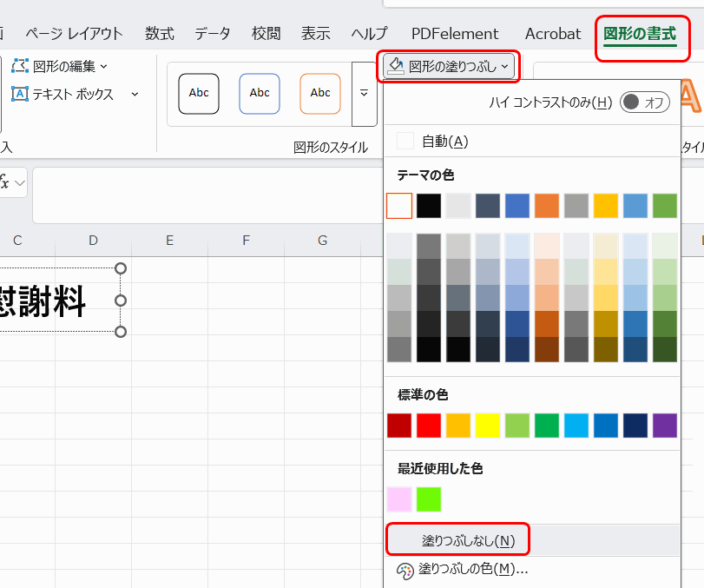704x588 pixels.
Task: Apply the orange-outlined Abc shape style
Action: click(320, 94)
